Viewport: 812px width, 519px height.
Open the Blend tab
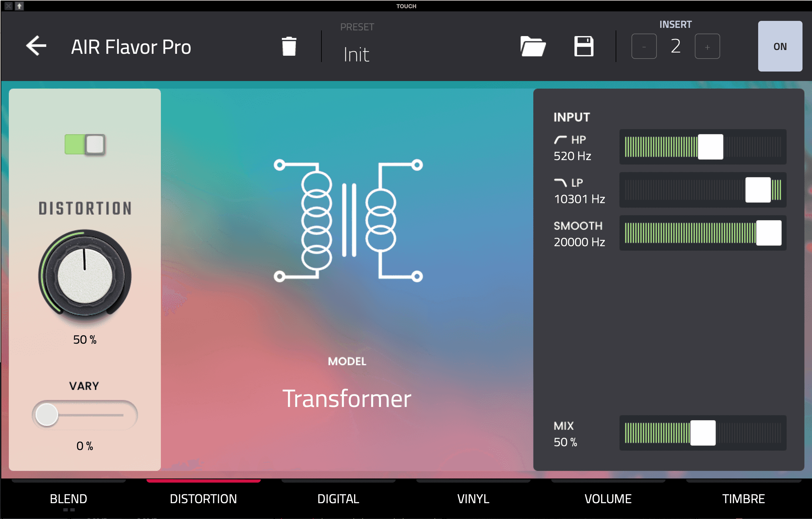pyautogui.click(x=68, y=498)
